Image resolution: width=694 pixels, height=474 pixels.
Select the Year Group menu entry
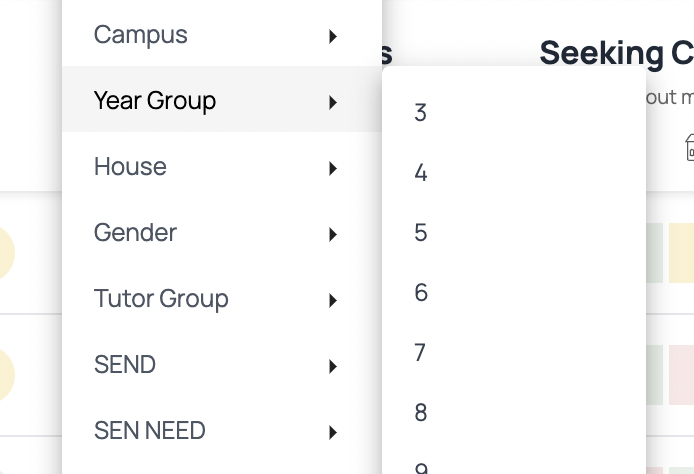point(222,99)
